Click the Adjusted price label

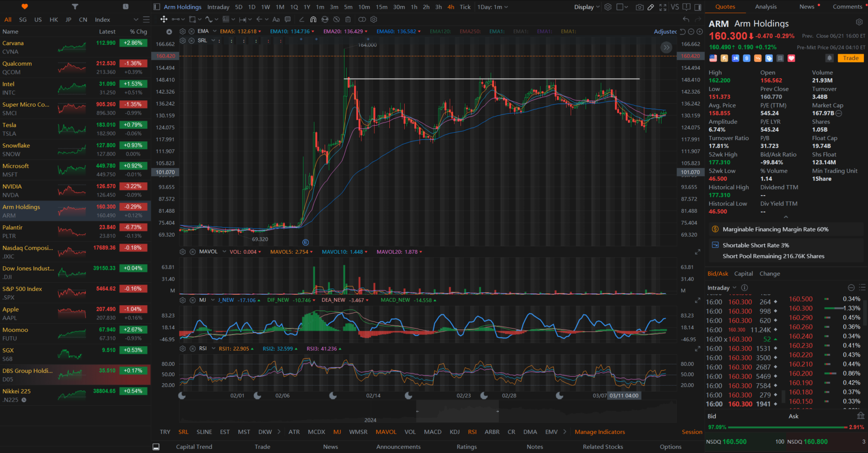[665, 32]
